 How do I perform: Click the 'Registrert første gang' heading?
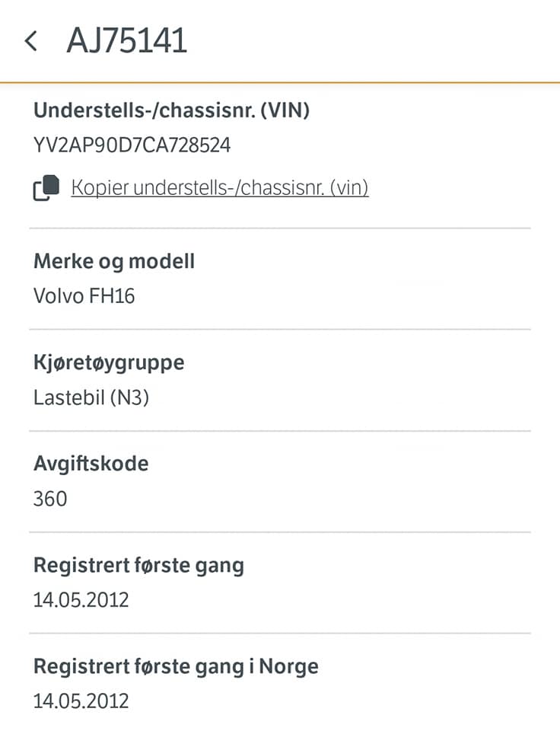(138, 565)
